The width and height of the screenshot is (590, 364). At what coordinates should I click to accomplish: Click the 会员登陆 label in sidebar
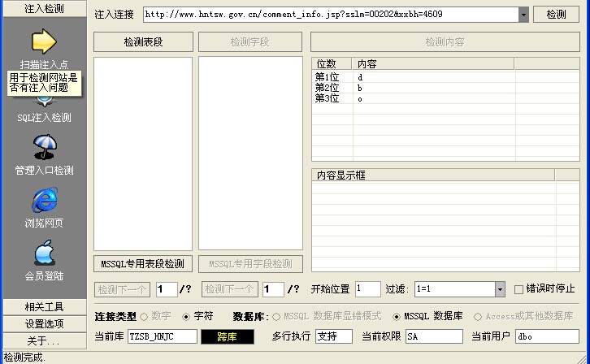(45, 276)
